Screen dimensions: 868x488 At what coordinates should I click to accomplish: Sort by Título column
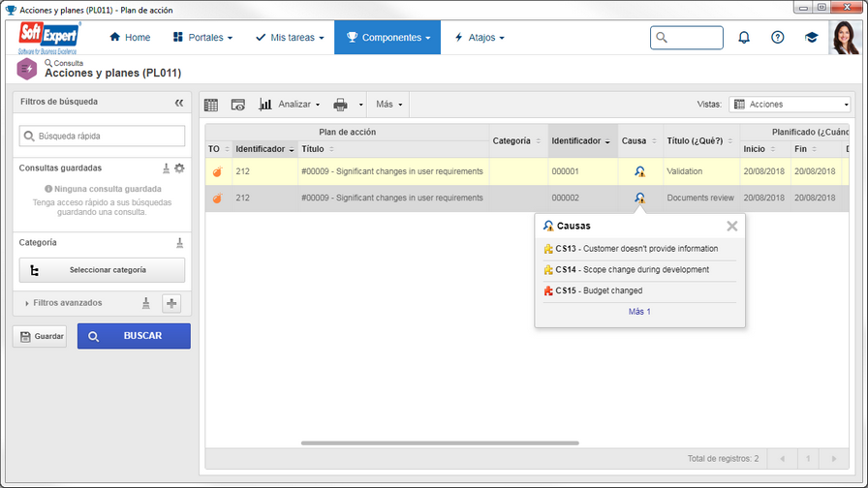tap(393, 149)
